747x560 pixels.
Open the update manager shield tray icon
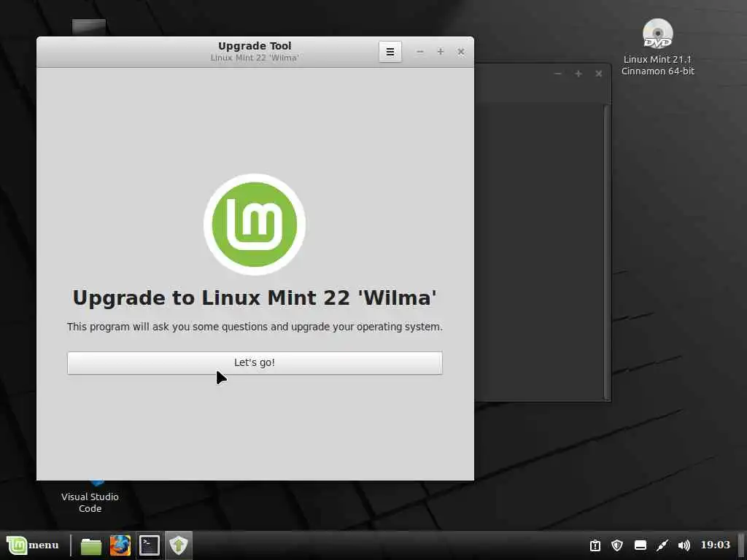point(617,545)
